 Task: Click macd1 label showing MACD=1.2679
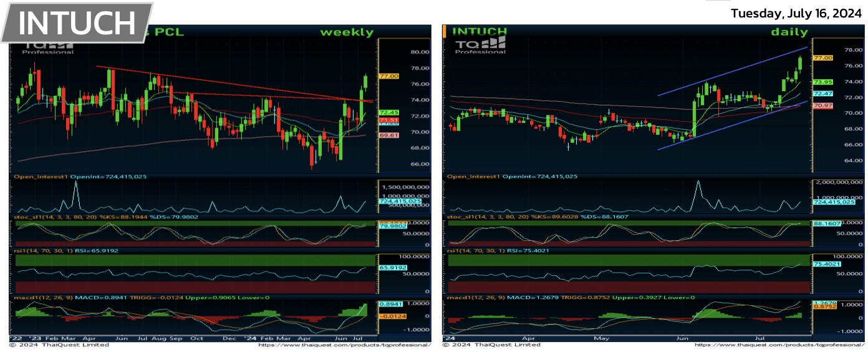[571, 297]
